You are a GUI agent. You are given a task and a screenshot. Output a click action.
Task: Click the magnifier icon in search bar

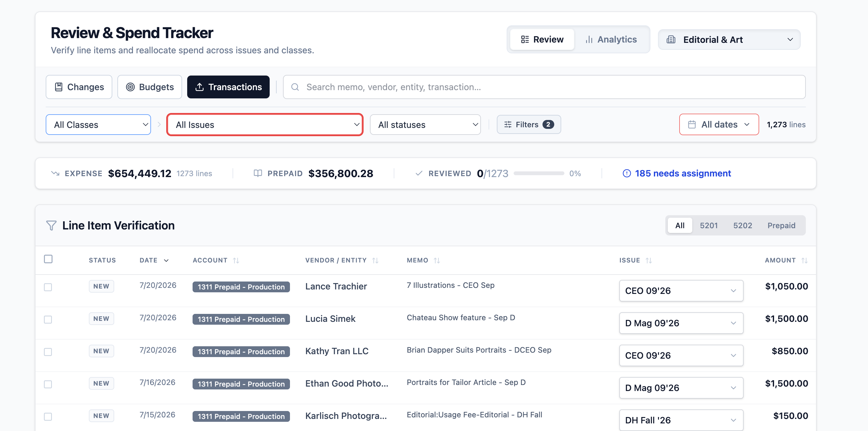(295, 87)
